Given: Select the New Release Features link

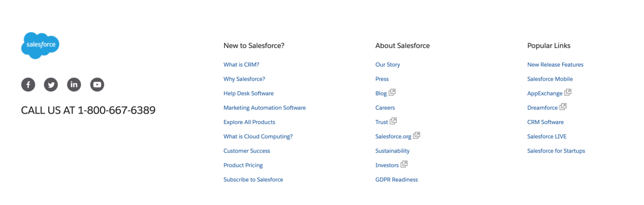Looking at the screenshot, I should [x=555, y=64].
